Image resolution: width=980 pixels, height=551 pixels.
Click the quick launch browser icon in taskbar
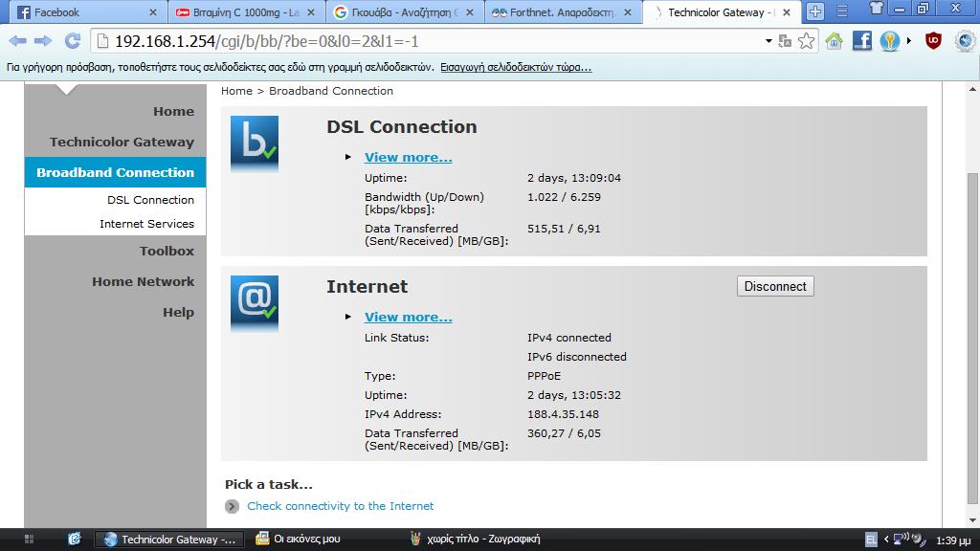(75, 539)
